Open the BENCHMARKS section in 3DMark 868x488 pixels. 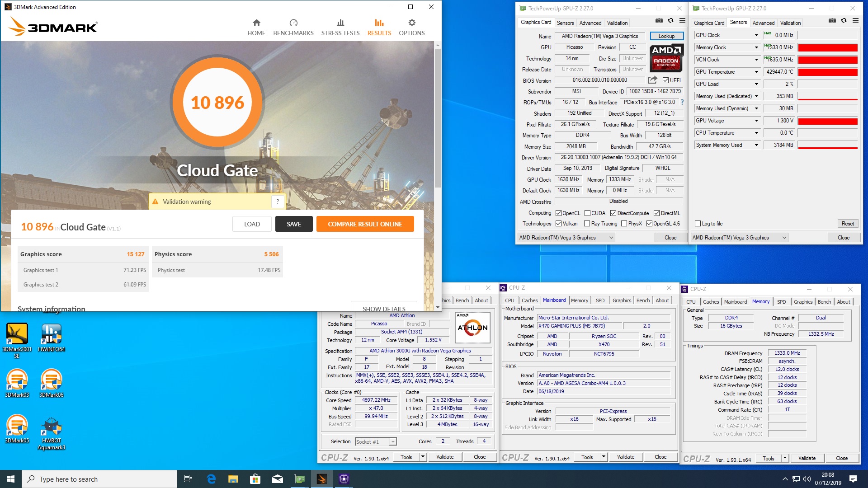[x=293, y=28]
